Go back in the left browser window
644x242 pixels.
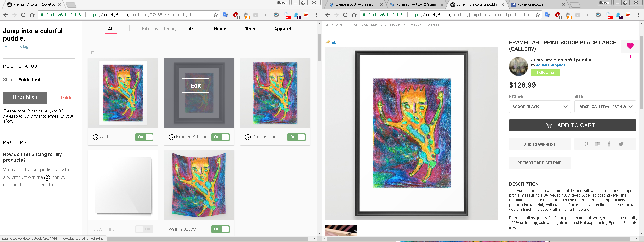[x=6, y=15]
